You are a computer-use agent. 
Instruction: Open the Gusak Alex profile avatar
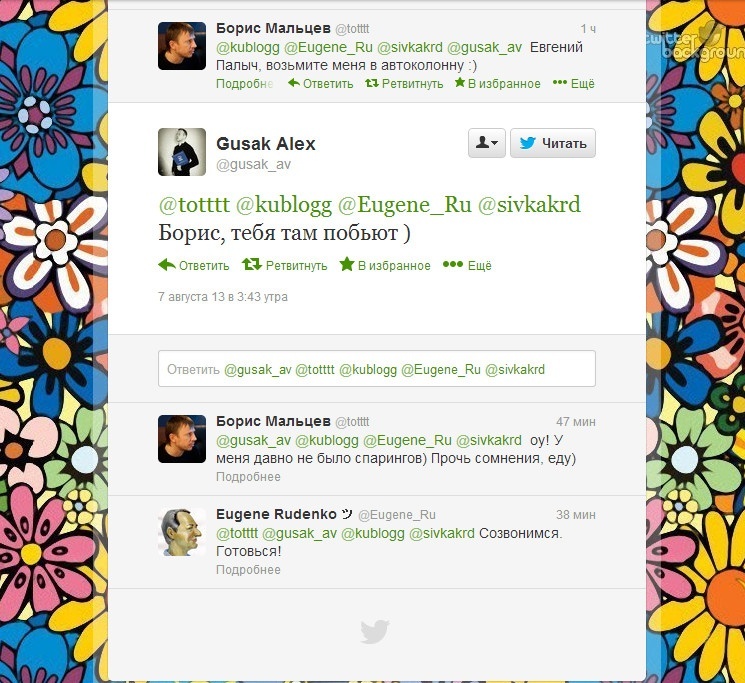click(x=182, y=152)
